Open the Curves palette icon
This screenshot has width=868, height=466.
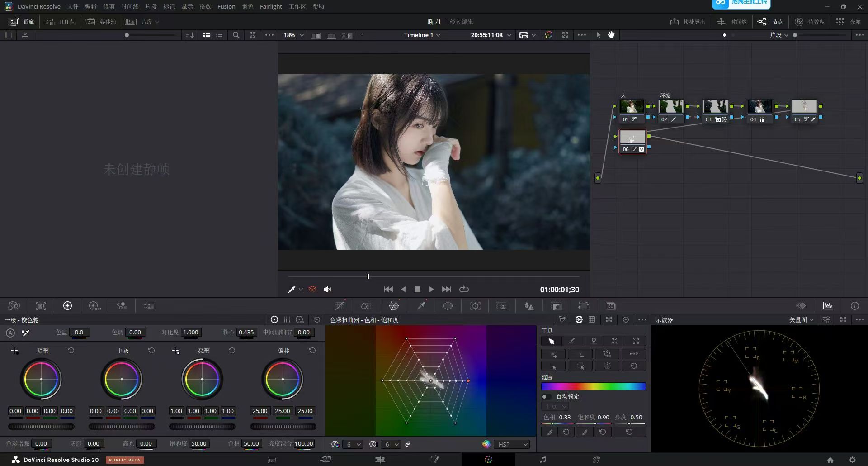pos(340,306)
